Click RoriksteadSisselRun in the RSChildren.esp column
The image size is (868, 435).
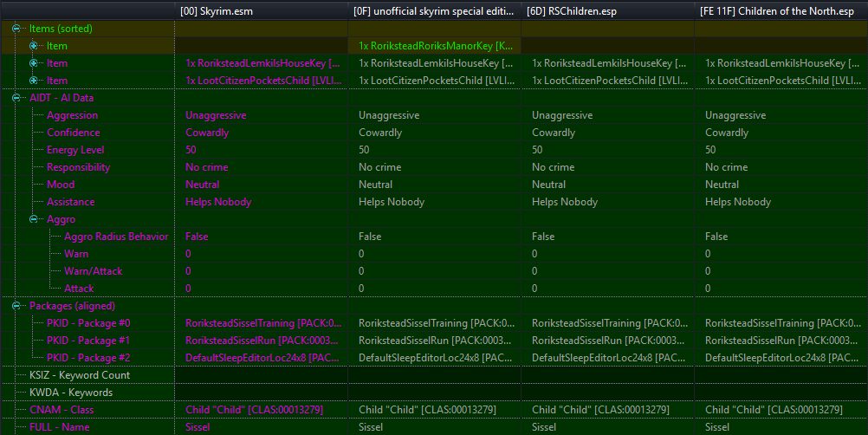click(608, 341)
